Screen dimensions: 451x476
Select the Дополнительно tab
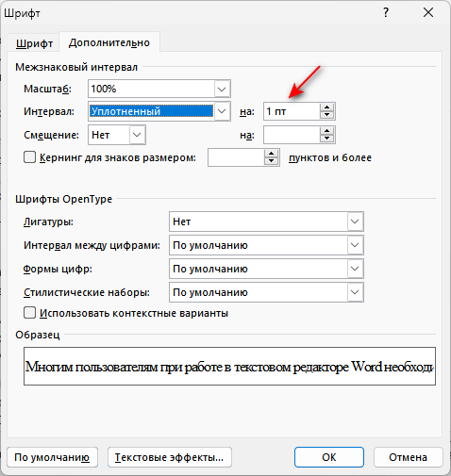[x=109, y=42]
